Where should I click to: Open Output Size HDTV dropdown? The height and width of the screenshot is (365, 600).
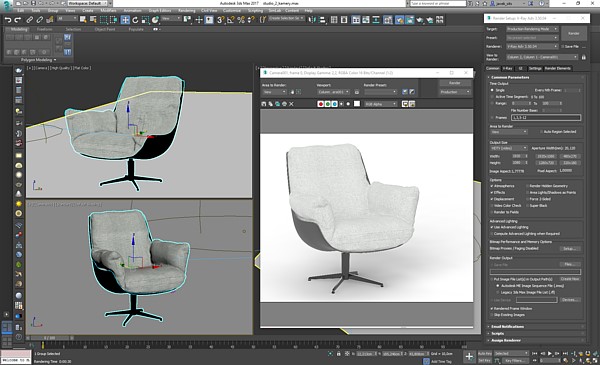coord(509,148)
